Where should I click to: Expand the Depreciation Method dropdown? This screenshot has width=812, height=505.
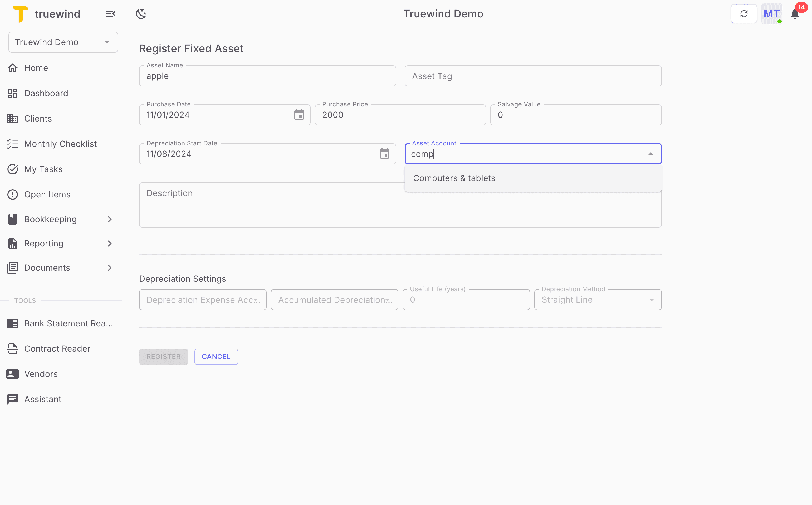651,300
